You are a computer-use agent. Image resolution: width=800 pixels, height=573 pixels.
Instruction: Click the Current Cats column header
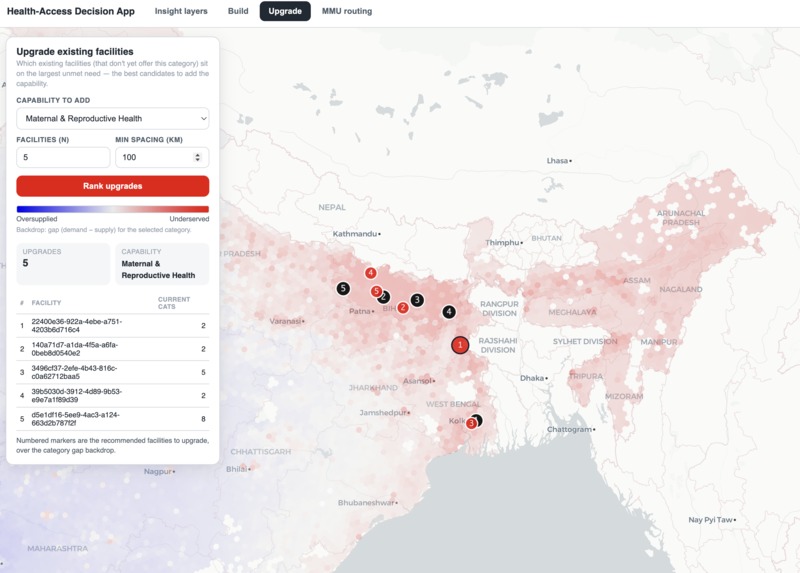point(173,303)
